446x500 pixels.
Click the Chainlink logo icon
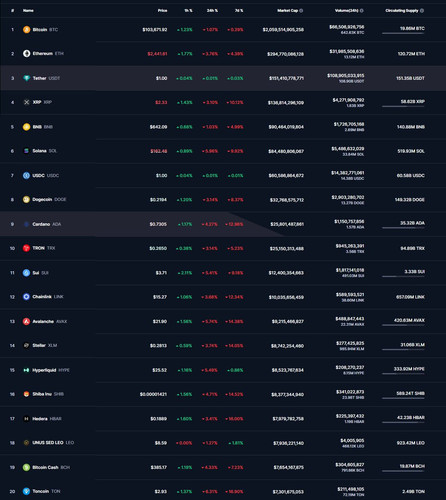(26, 297)
